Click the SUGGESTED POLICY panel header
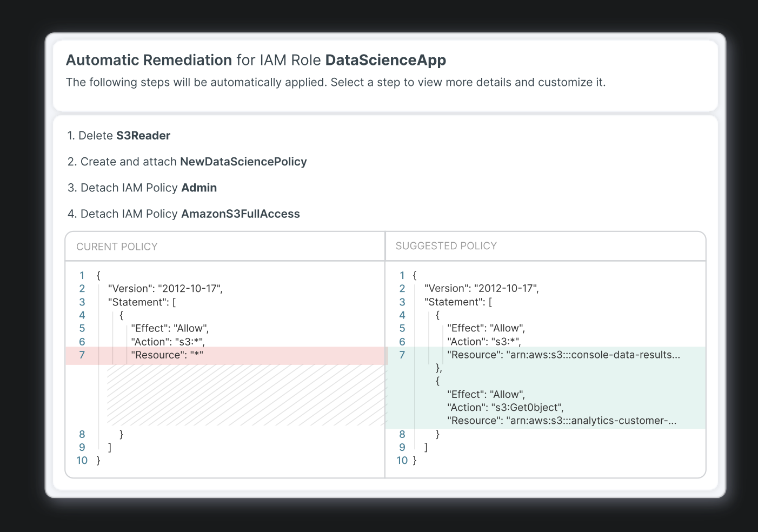 [446, 246]
